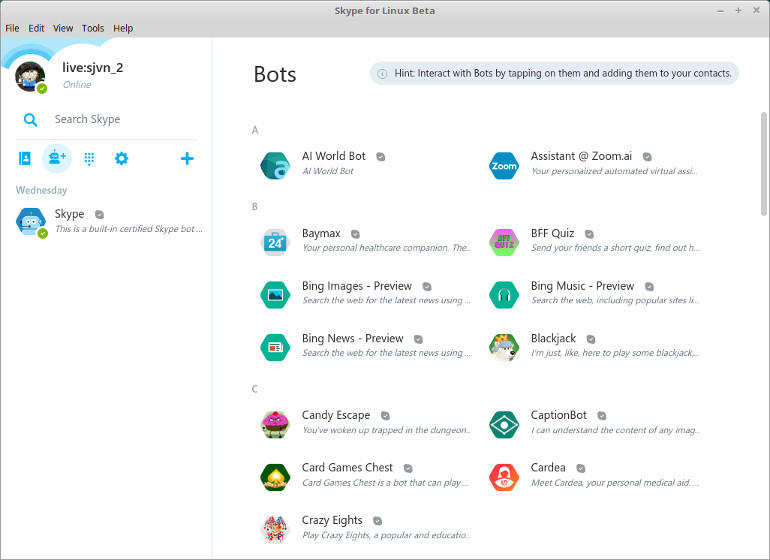Image resolution: width=770 pixels, height=560 pixels.
Task: Select the CaptionBot name
Action: tap(558, 415)
